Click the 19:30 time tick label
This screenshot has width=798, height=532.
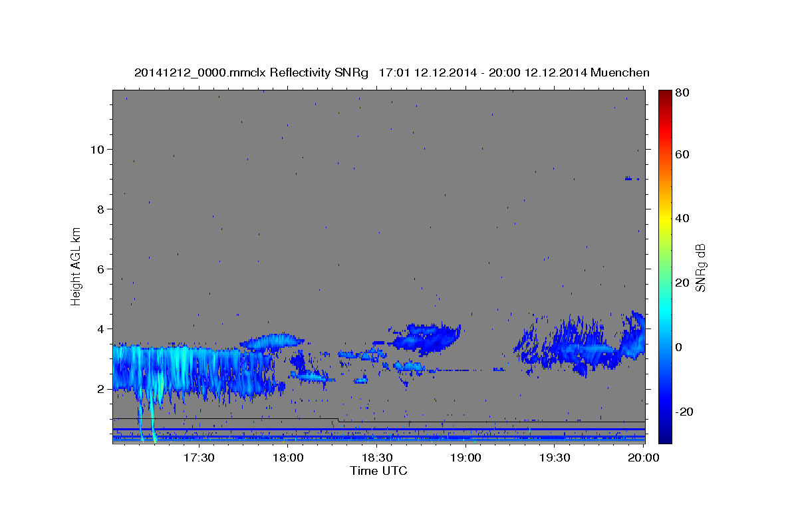click(x=555, y=458)
